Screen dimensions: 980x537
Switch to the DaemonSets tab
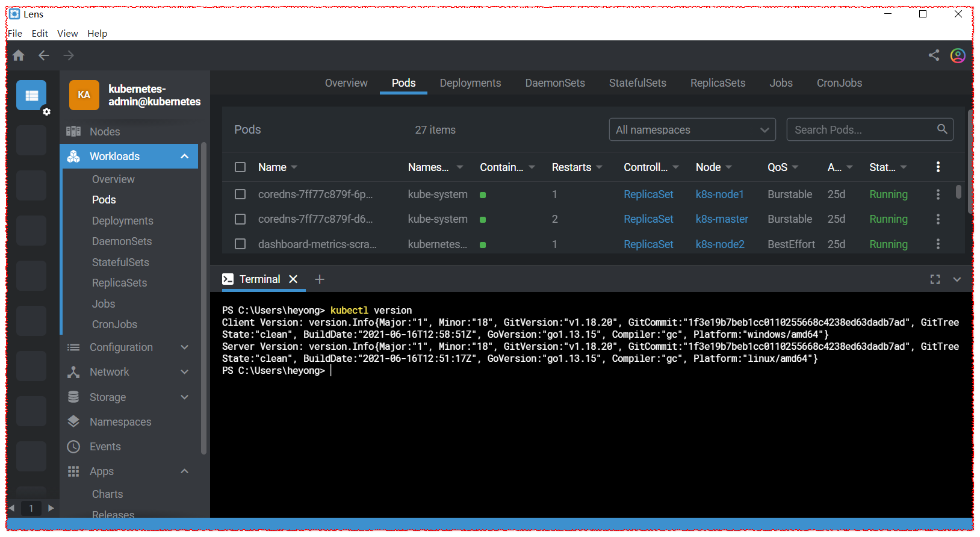point(555,83)
